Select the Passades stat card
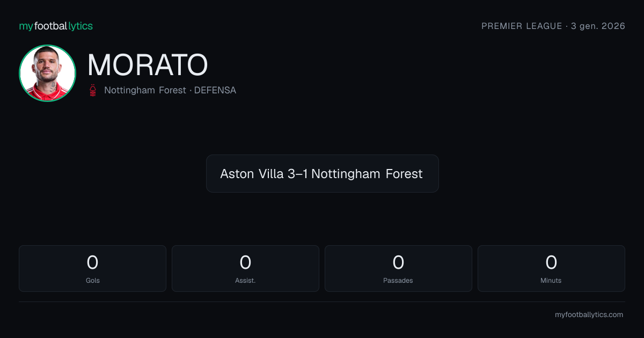The image size is (644, 338). click(x=398, y=268)
